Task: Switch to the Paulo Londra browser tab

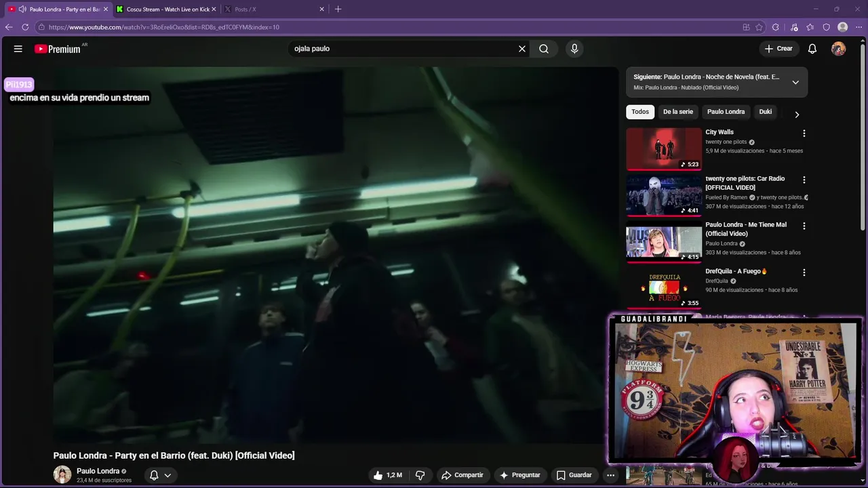Action: (x=58, y=9)
